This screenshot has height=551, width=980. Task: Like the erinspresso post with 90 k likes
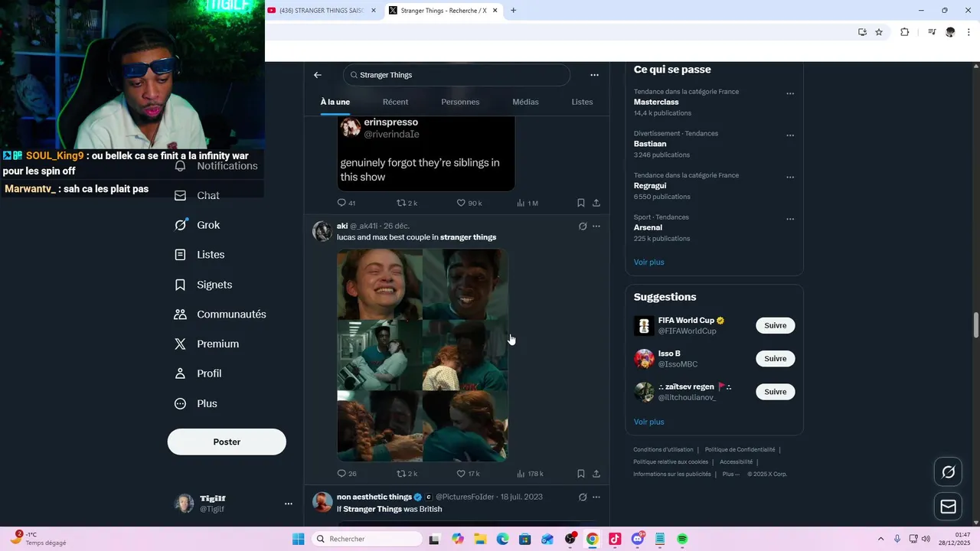(469, 203)
